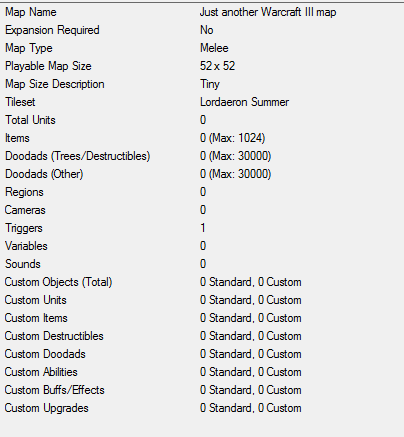
Task: Click the 'Just another Warcraft III map' value
Action: point(268,12)
